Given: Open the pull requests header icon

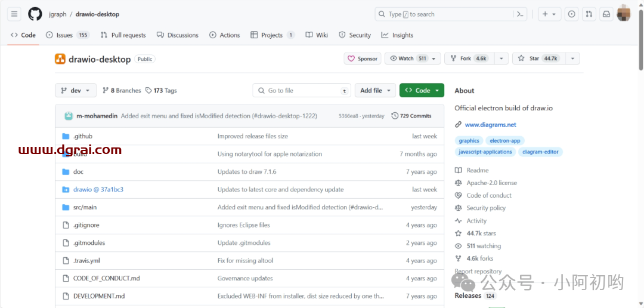Looking at the screenshot, I should tap(589, 14).
